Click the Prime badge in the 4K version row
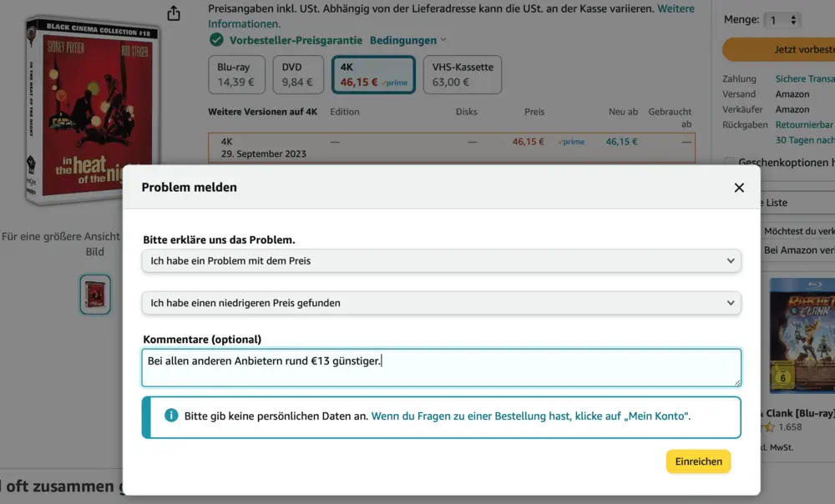 click(x=571, y=142)
